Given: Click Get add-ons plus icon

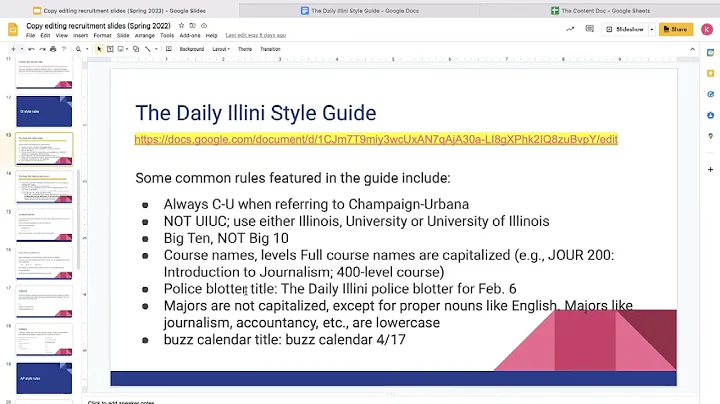Looking at the screenshot, I should click(710, 169).
